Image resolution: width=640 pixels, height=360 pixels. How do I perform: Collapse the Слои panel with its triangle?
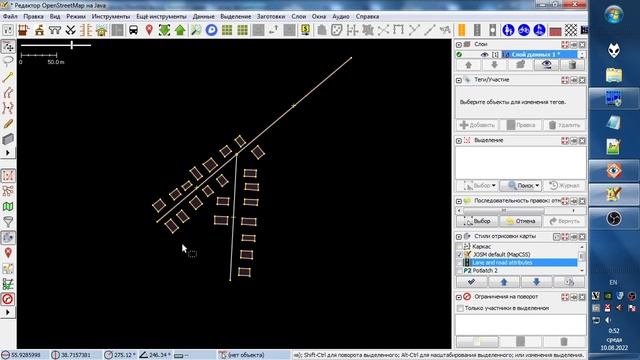(x=459, y=44)
